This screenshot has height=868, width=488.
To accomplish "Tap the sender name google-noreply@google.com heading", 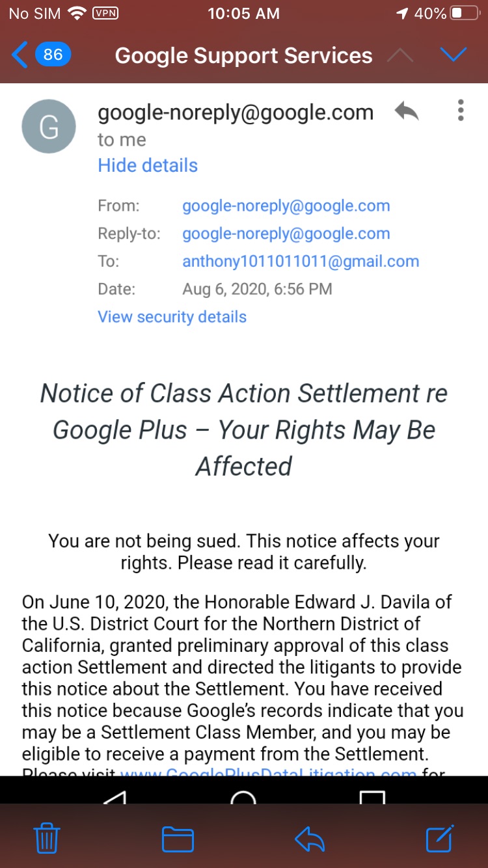I will click(236, 113).
